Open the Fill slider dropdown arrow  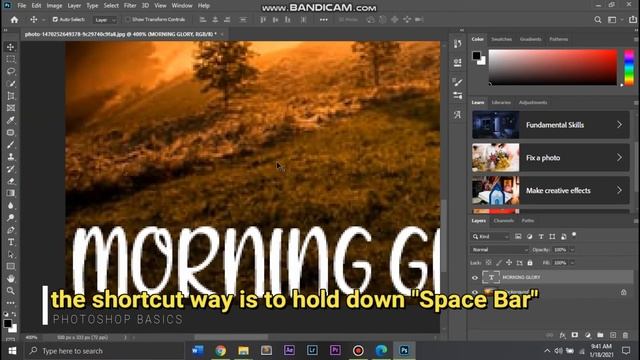click(x=572, y=263)
